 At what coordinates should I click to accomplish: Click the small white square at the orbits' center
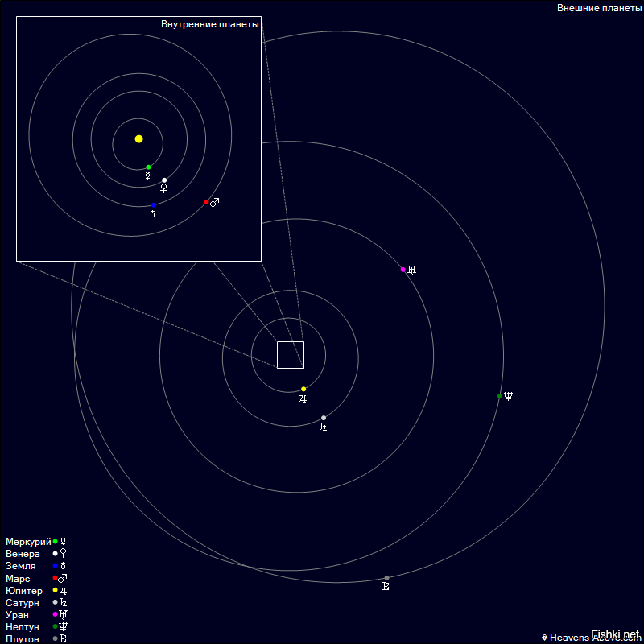pos(291,355)
